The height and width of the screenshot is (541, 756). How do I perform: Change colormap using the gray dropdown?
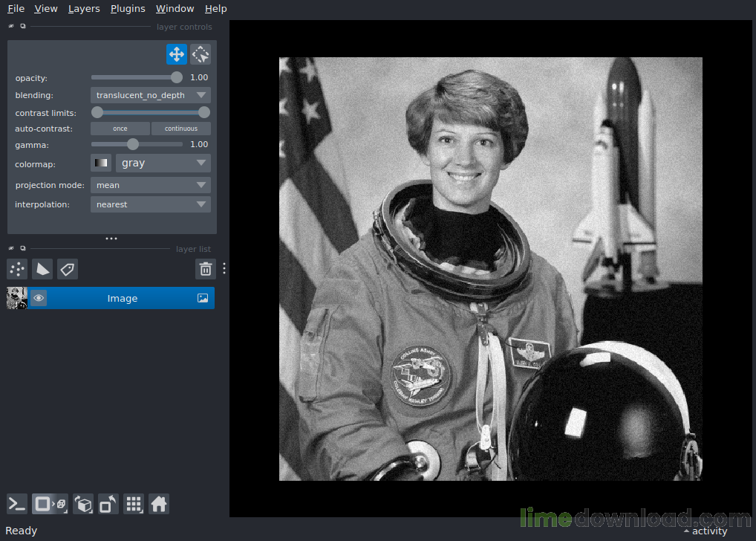coord(163,162)
